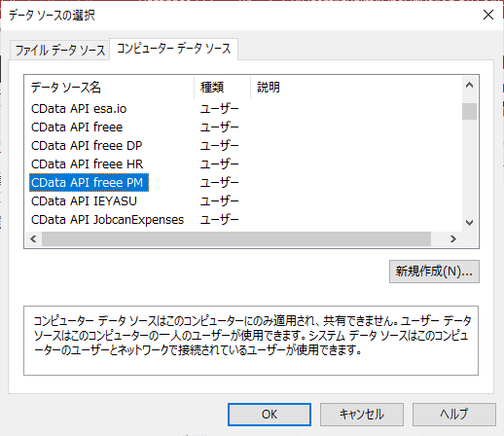Screen dimensions: 504x436
Task: Select the コンピューター データ ソース tab
Action: pos(174,49)
